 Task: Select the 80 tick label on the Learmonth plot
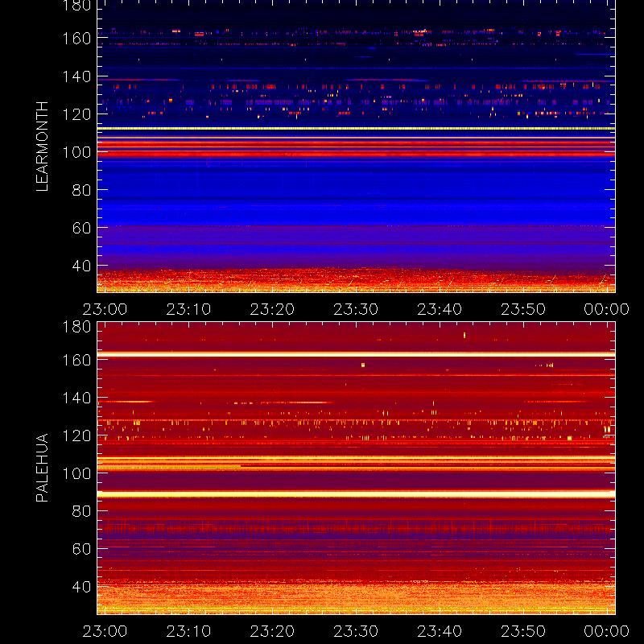click(x=81, y=190)
